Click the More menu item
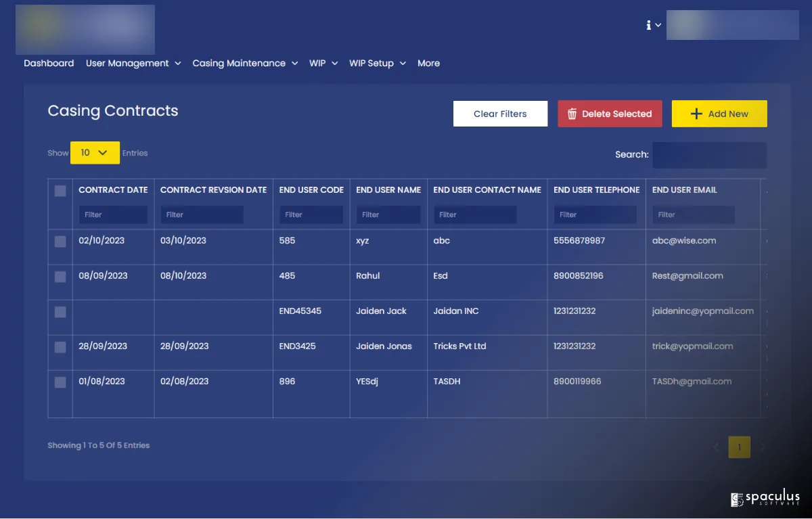This screenshot has width=812, height=519. pyautogui.click(x=428, y=63)
